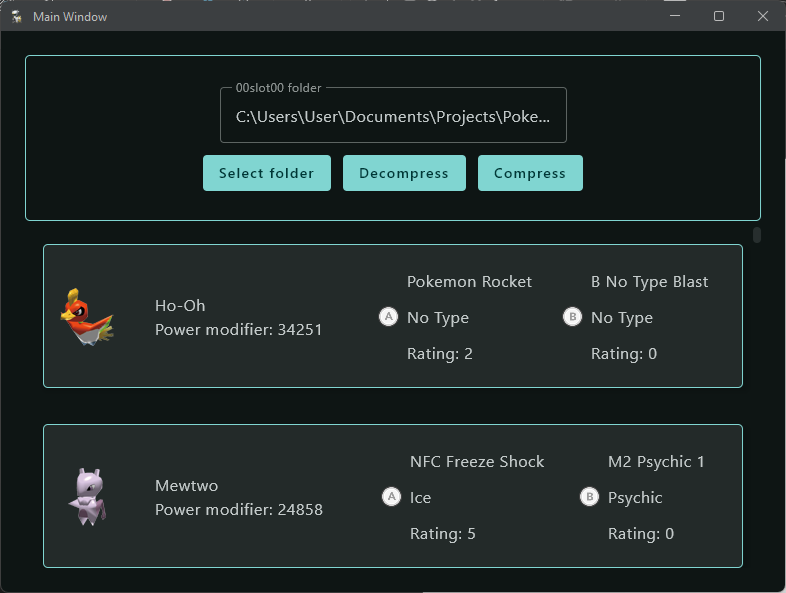The height and width of the screenshot is (593, 786).
Task: Click the 00slot00 folder field label
Action: (278, 88)
